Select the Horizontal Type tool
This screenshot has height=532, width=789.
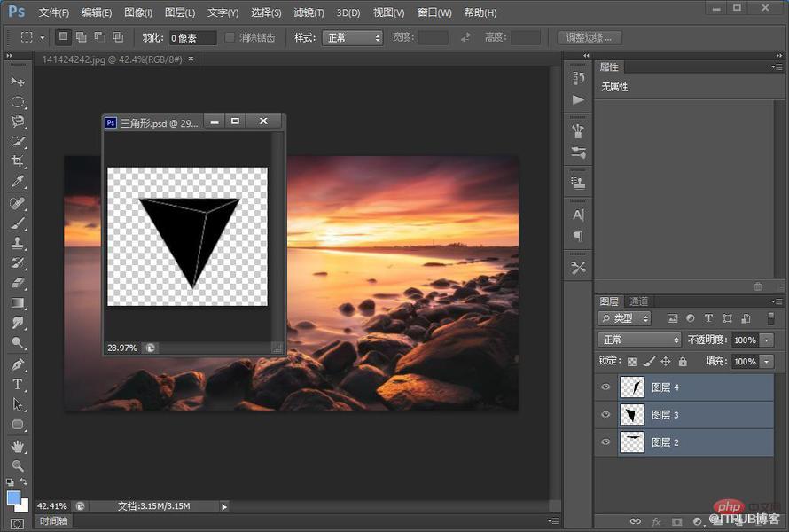18,385
